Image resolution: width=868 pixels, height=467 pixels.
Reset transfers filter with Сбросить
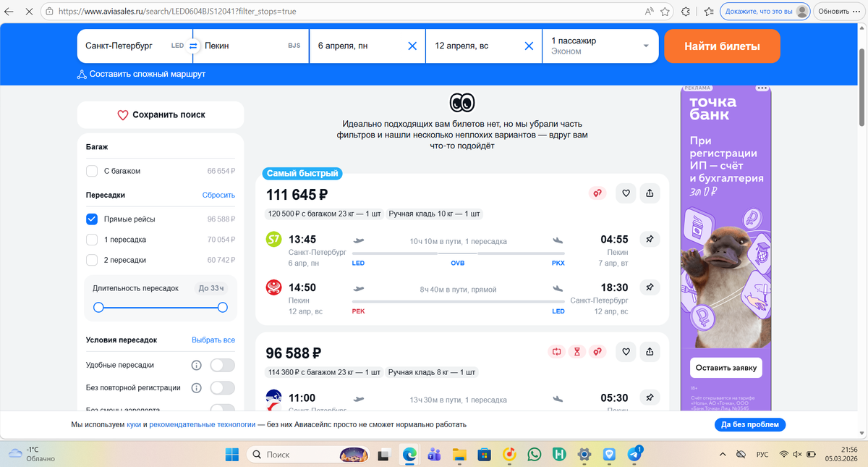[x=218, y=195]
